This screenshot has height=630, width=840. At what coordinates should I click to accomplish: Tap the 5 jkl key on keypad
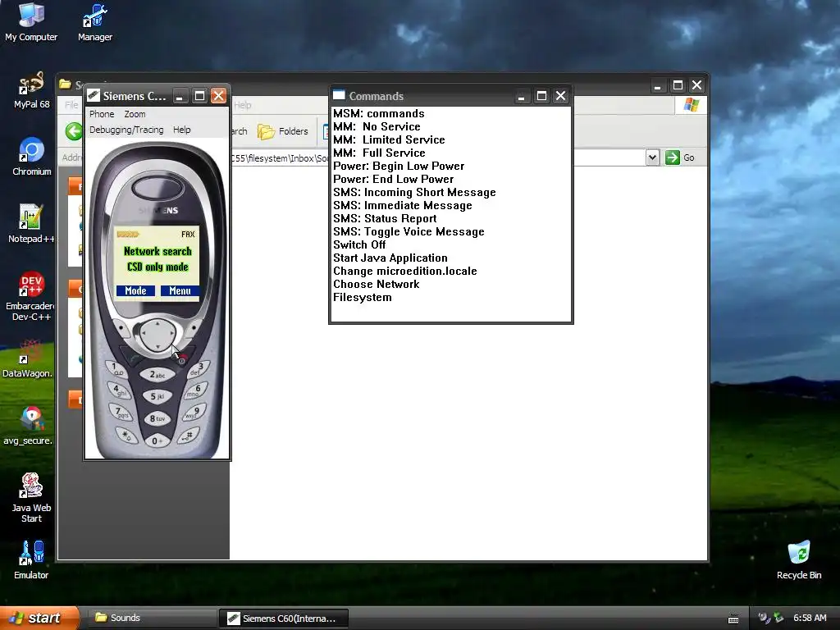157,396
